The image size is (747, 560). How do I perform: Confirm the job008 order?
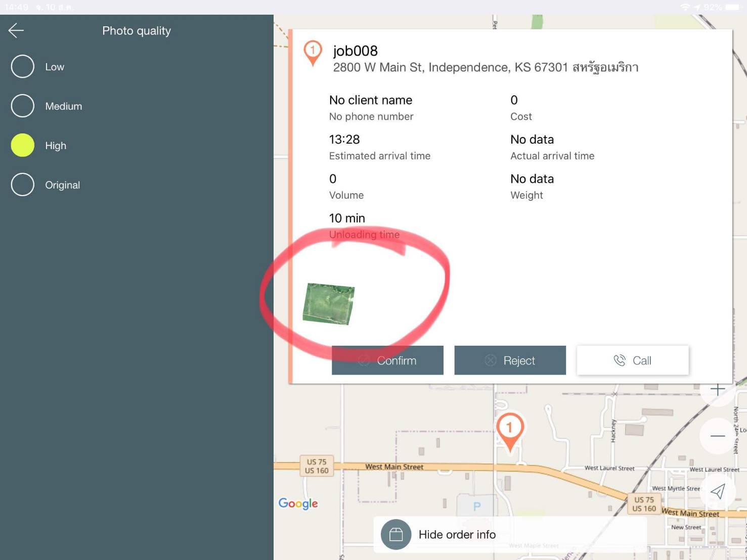(x=387, y=360)
